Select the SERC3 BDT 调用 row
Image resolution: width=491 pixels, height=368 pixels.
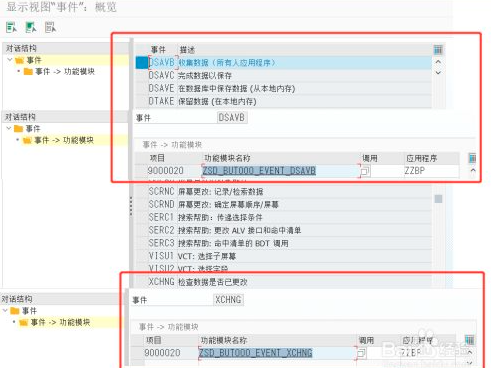click(284, 243)
